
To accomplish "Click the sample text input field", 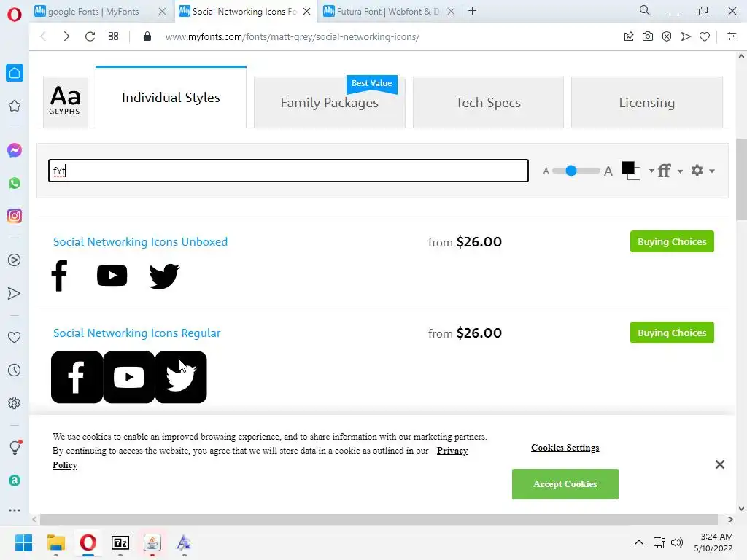I will tap(288, 171).
